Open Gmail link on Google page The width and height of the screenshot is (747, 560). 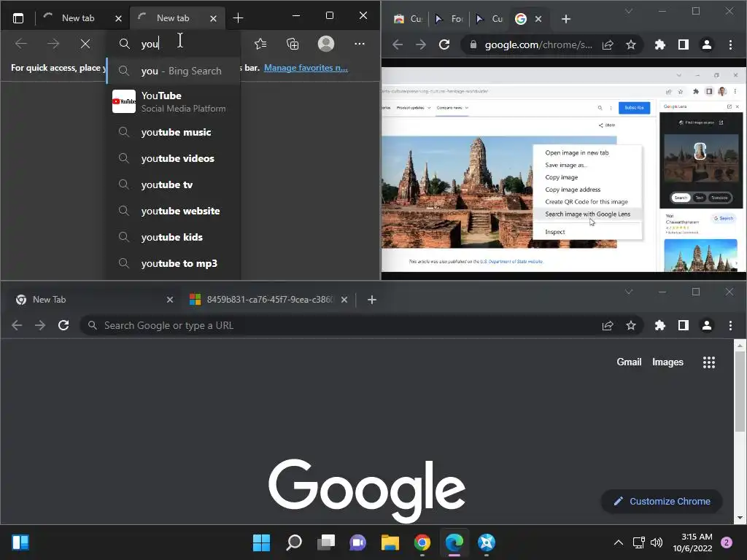629,362
